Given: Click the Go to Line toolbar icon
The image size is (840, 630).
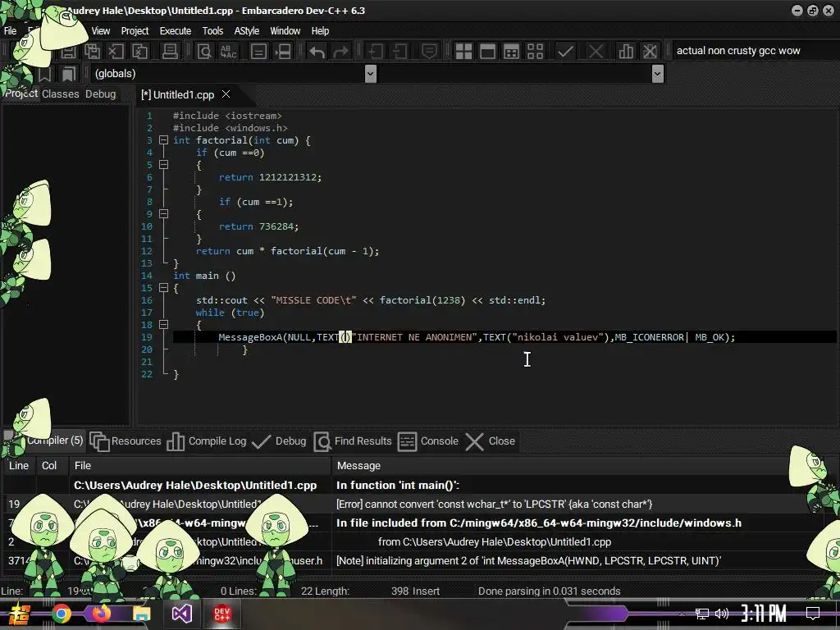Looking at the screenshot, I should [x=283, y=52].
